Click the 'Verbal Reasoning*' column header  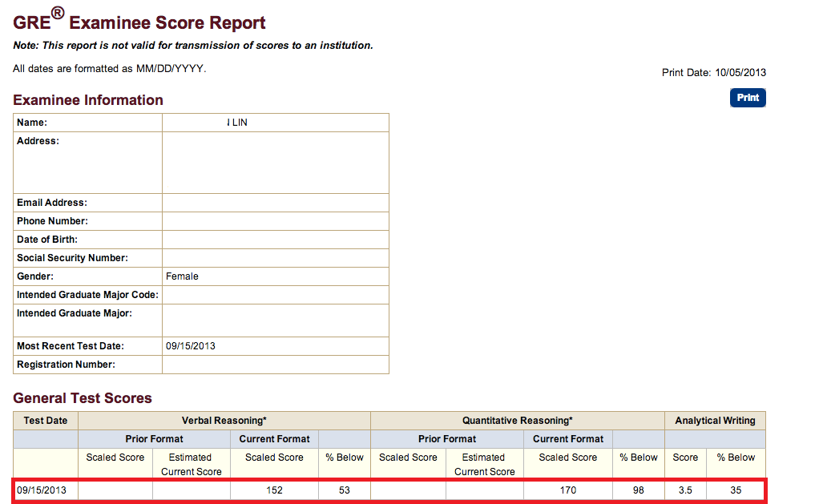point(224,421)
